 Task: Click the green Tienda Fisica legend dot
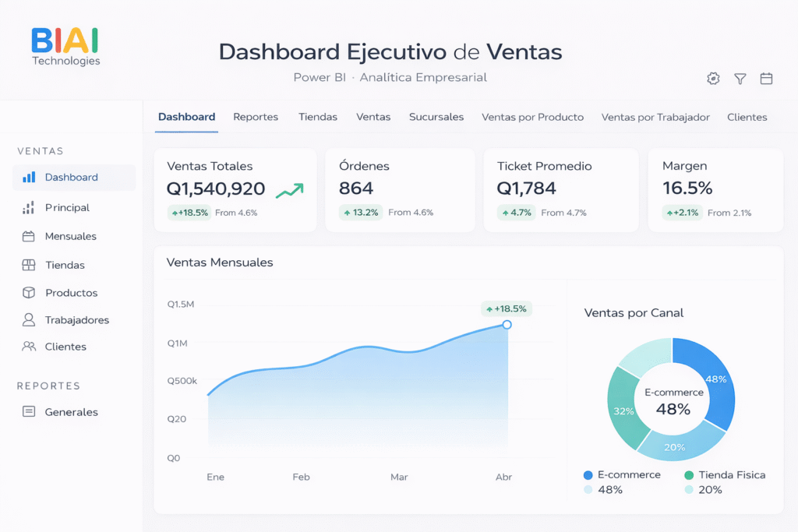[688, 475]
